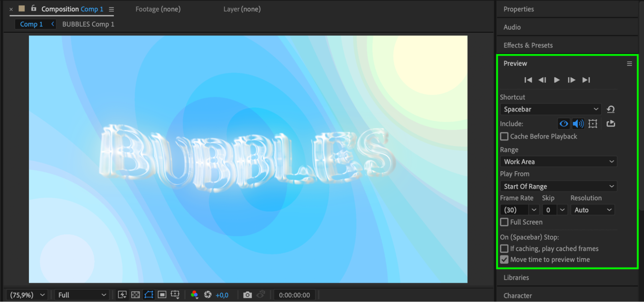
Task: Play the composition preview
Action: 557,80
